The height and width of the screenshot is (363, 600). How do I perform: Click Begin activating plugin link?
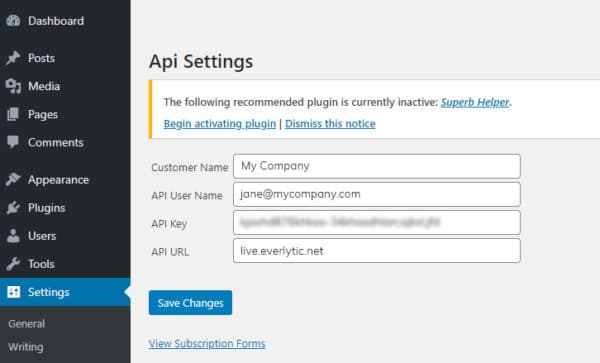click(x=220, y=124)
